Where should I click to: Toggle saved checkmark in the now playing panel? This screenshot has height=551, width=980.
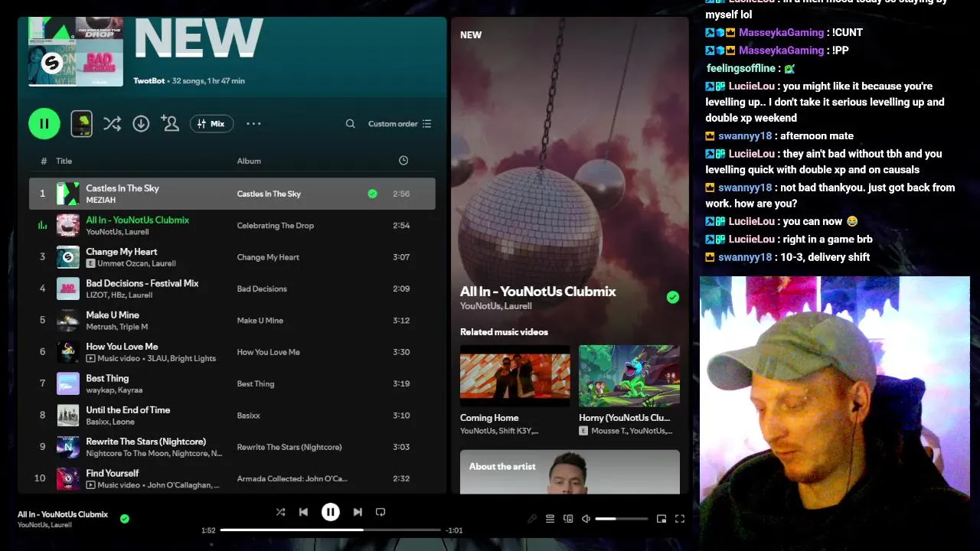(x=673, y=297)
